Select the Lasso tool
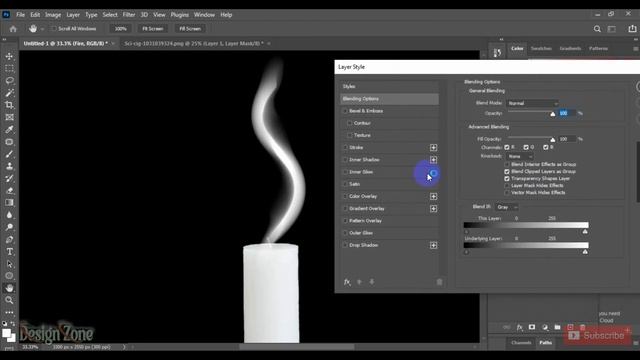 tap(9, 80)
